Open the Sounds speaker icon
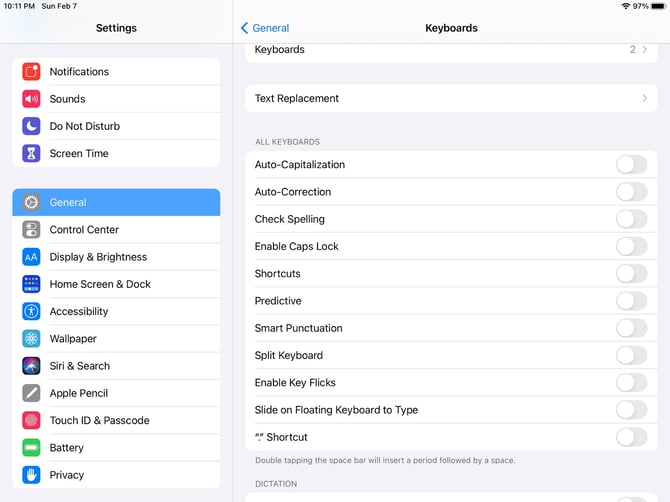This screenshot has height=502, width=670. pos(31,99)
